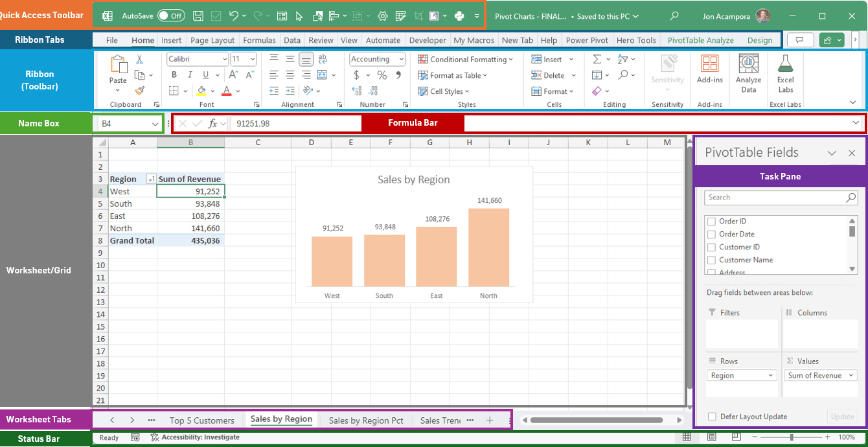Expand the Name Box dropdown

pos(155,124)
